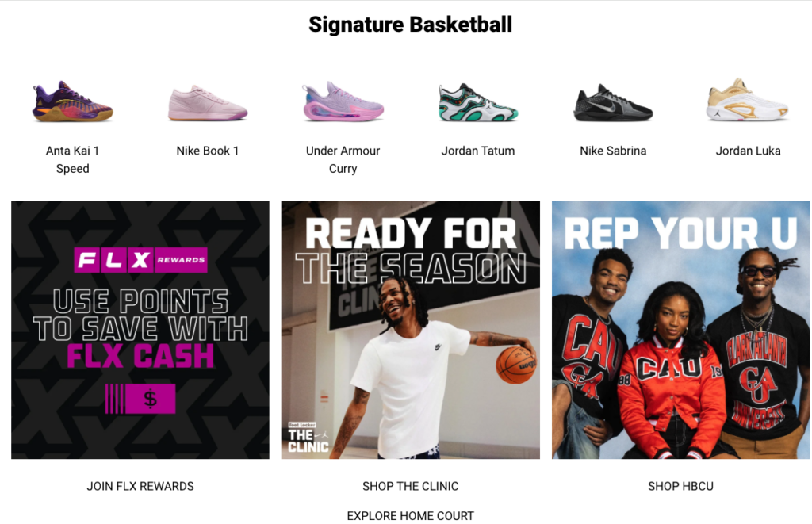Viewport: 812px width, 524px height.
Task: Follow the Shop The Clinic link
Action: pos(410,486)
